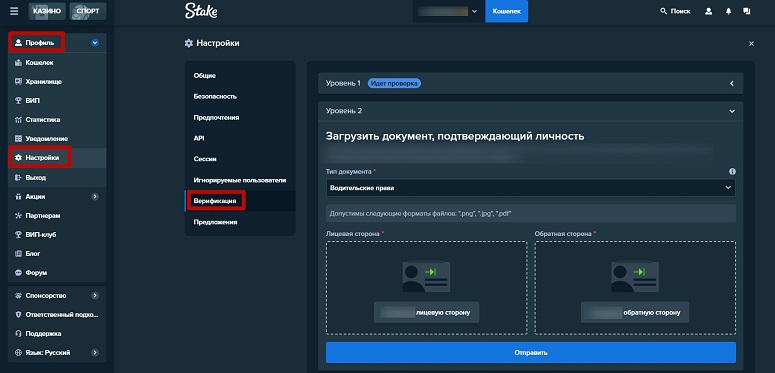Select the API settings tab

point(240,138)
